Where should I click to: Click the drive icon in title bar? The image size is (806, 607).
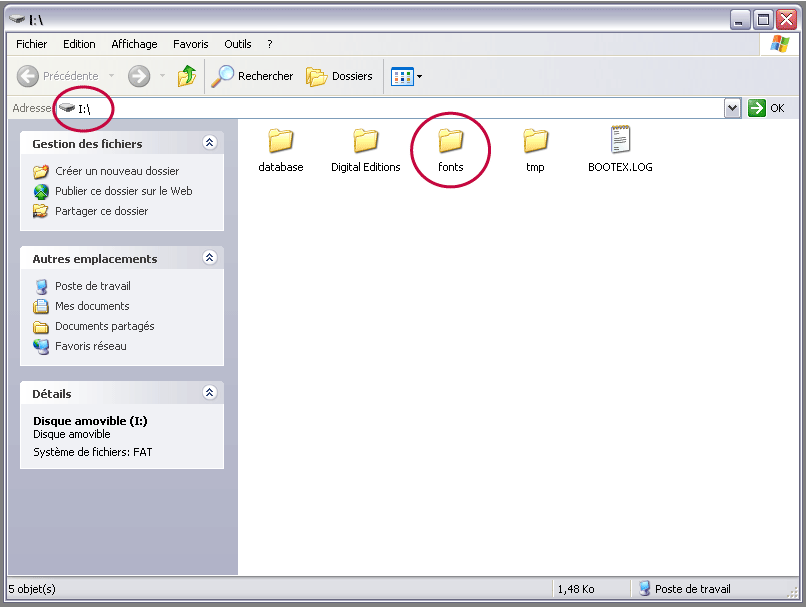tap(17, 19)
